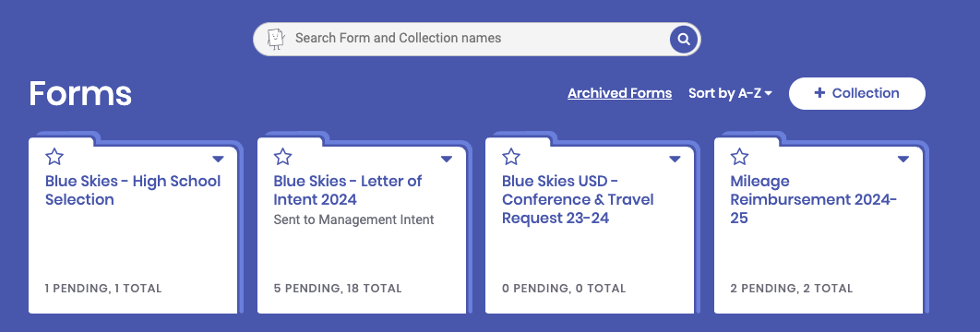Click the form mascot icon in search bar
The width and height of the screenshot is (980, 332).
click(275, 38)
